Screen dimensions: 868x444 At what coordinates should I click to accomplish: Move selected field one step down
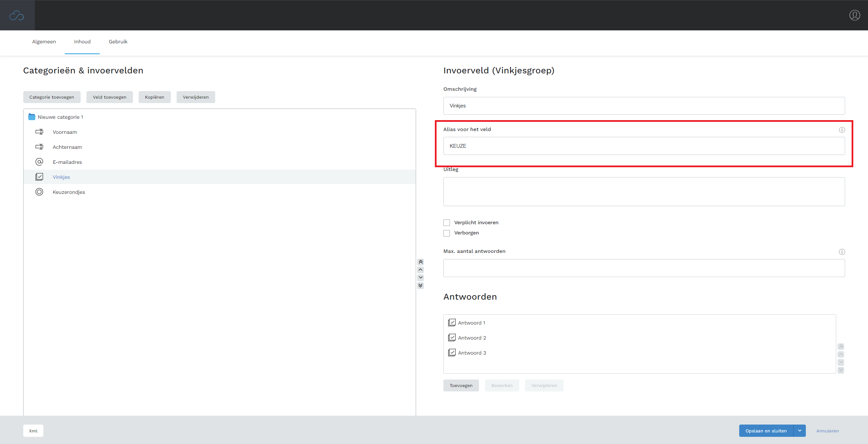coord(421,277)
